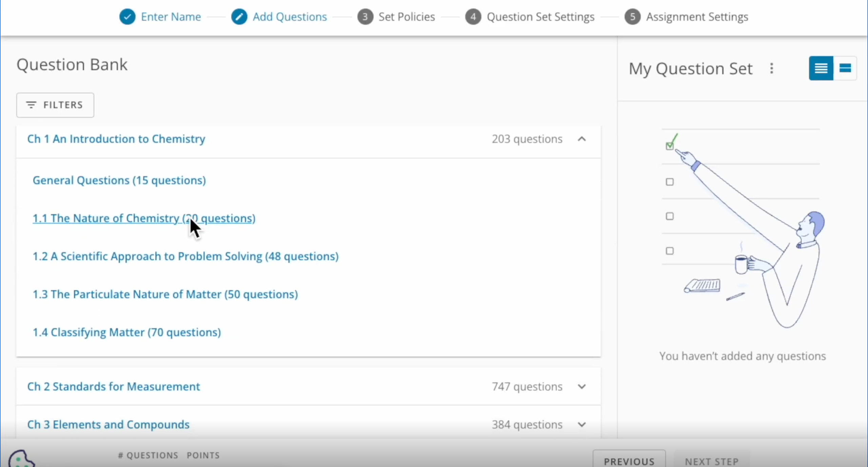Click the My Question Set heading
Screen dimensions: 868x467
[691, 69]
